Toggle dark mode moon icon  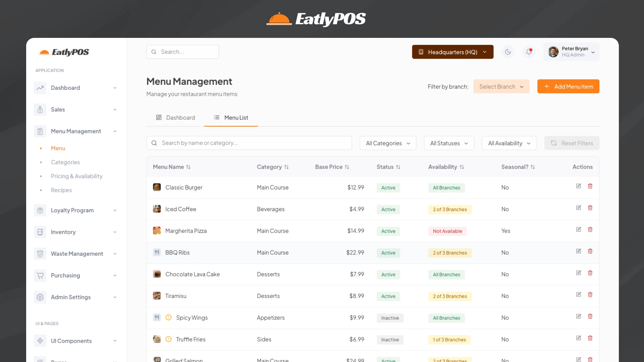coord(508,52)
